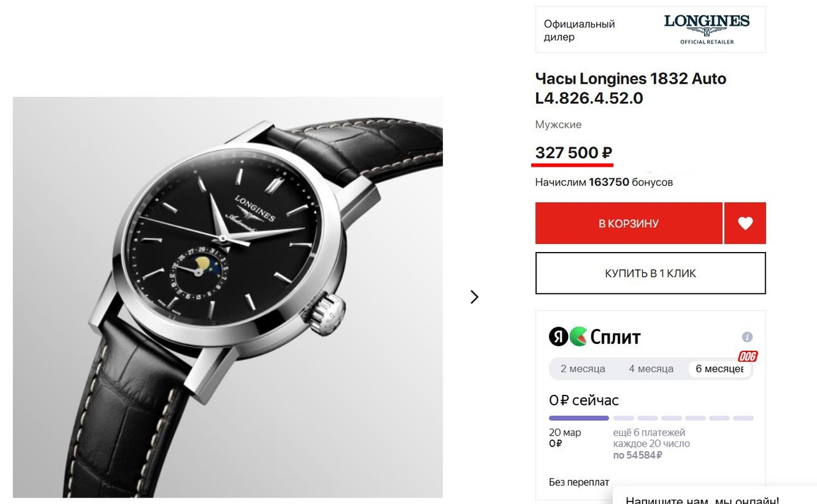
Task: Click the Часы Longines 1832 Auto title
Action: [x=631, y=88]
